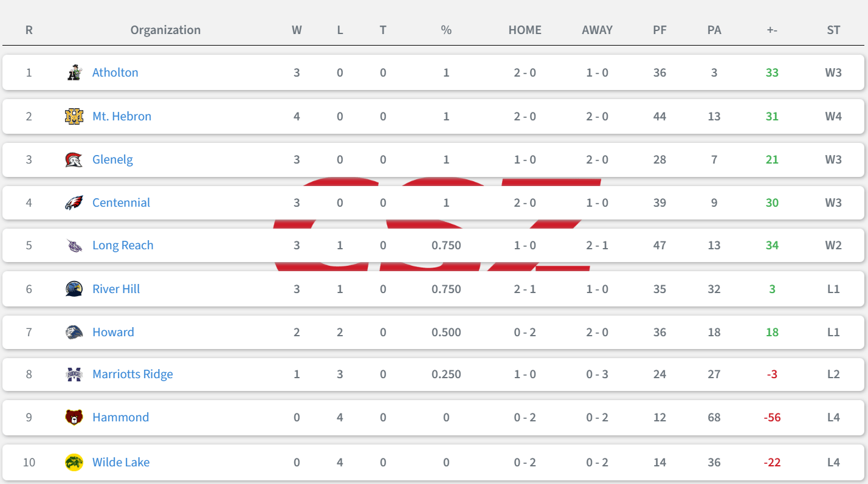Screen dimensions: 868x484
Task: Select the Wilde Lake team link
Action: [x=121, y=462]
